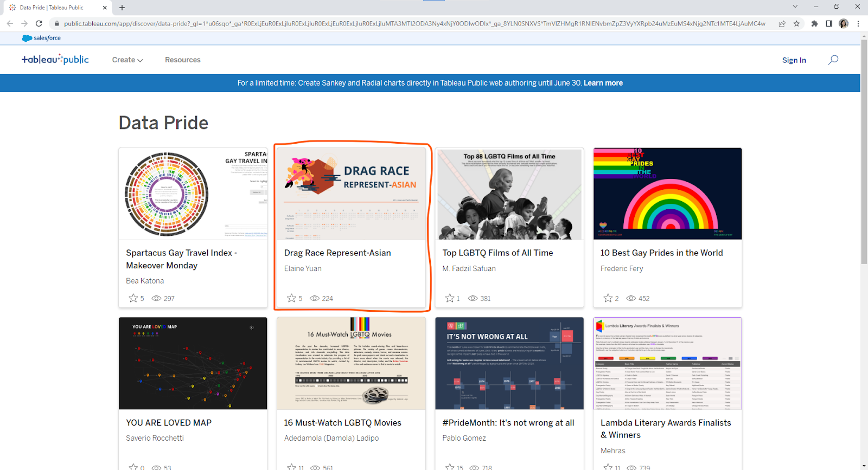The image size is (868, 470).
Task: Follow the Learn more banner link
Action: pyautogui.click(x=603, y=83)
